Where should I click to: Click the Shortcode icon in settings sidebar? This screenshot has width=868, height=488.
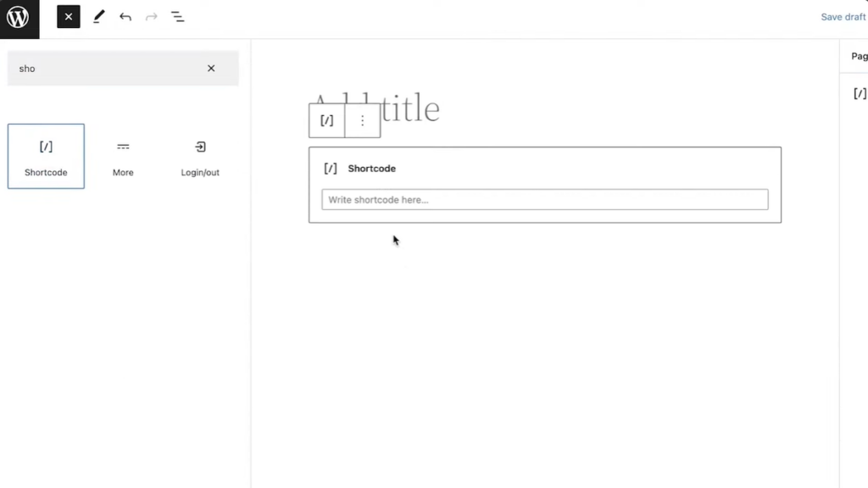(x=860, y=94)
